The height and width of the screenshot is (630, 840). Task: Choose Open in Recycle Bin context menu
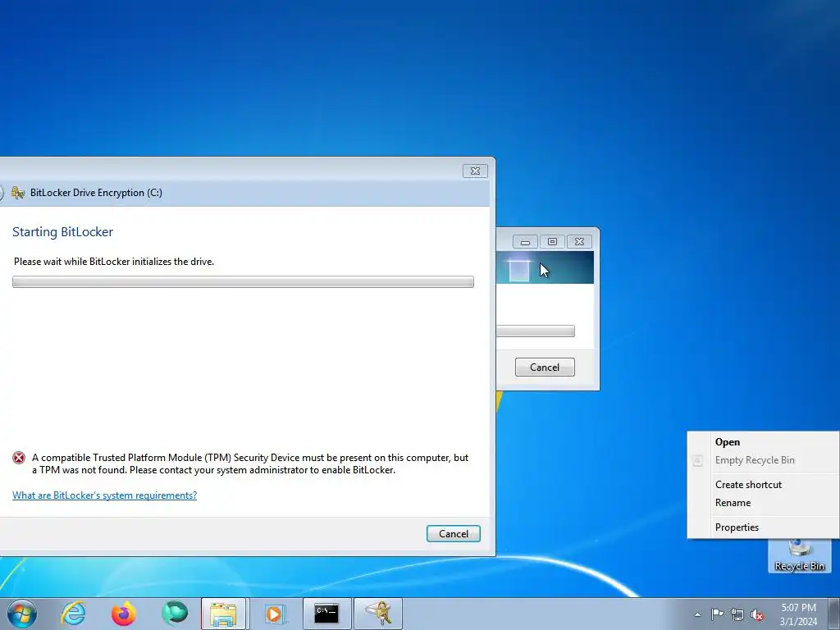[763, 442]
